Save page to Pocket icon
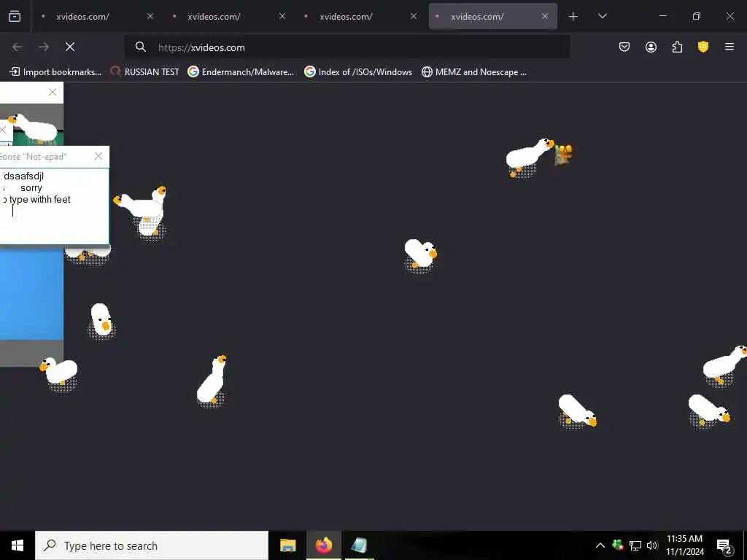Screen dimensions: 747x560 pos(624,47)
